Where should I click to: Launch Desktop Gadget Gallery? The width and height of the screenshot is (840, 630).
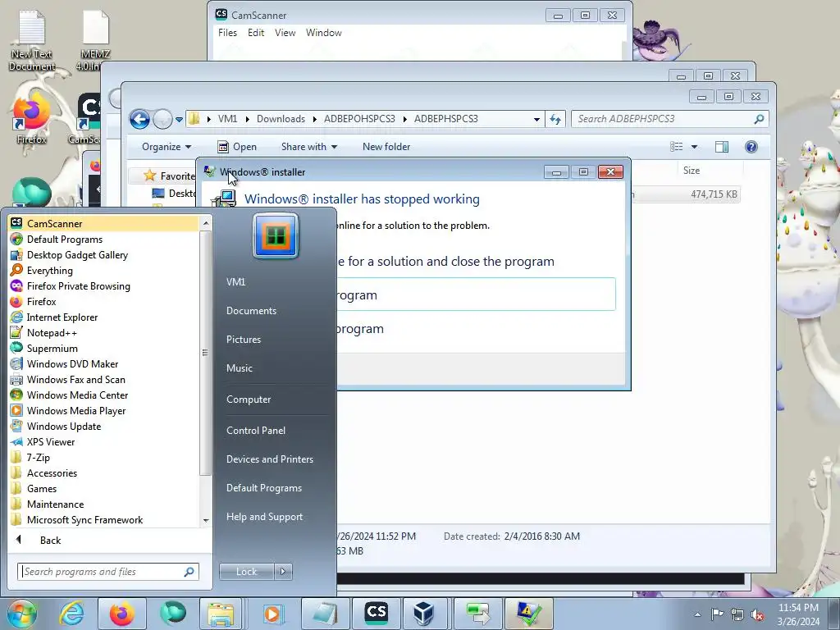(103, 254)
